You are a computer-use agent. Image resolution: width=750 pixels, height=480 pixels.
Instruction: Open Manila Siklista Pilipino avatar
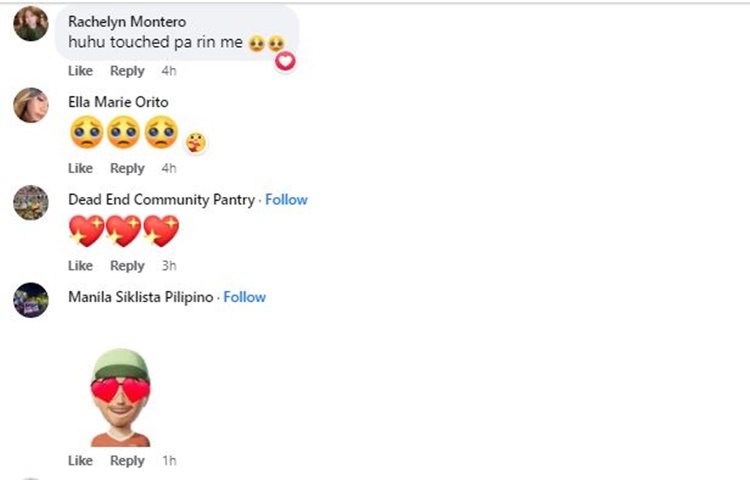[x=31, y=300]
